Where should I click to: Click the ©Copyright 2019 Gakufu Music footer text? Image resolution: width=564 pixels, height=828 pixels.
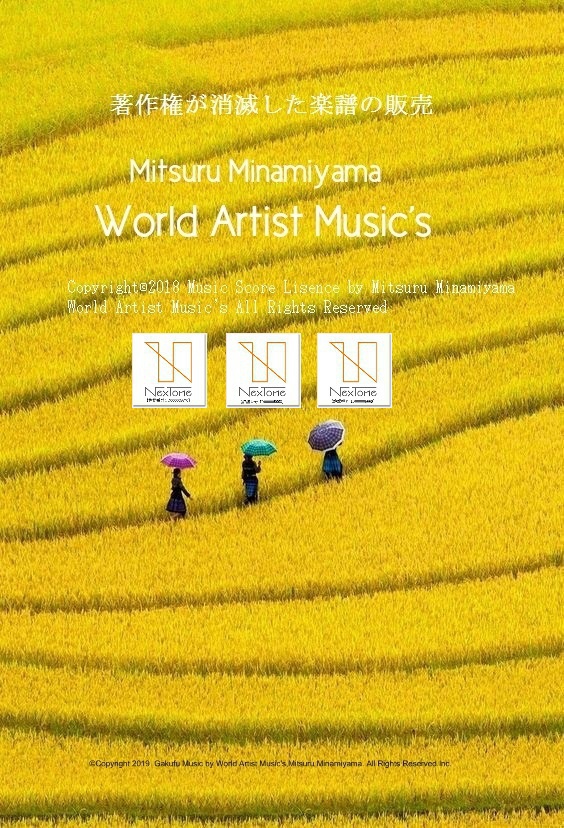coord(270,764)
